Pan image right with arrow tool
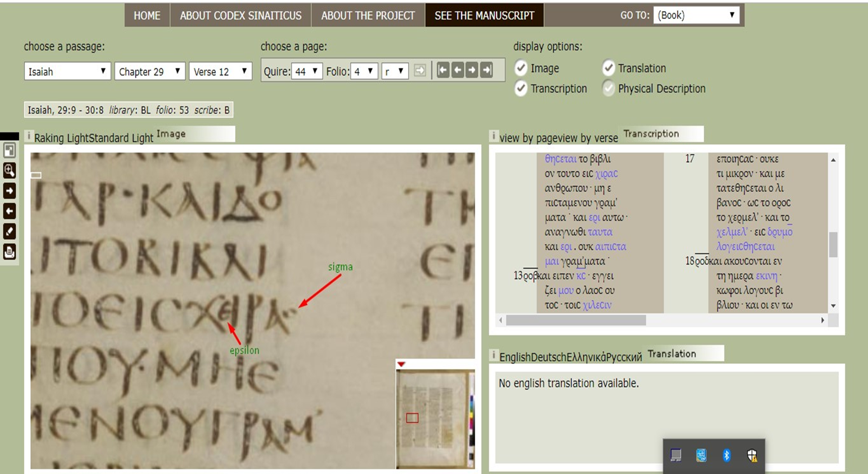Viewport: 868px width, 474px height. [9, 191]
